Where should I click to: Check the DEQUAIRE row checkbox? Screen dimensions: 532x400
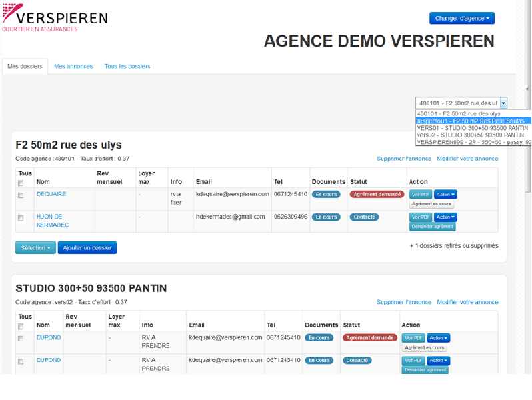tap(21, 195)
